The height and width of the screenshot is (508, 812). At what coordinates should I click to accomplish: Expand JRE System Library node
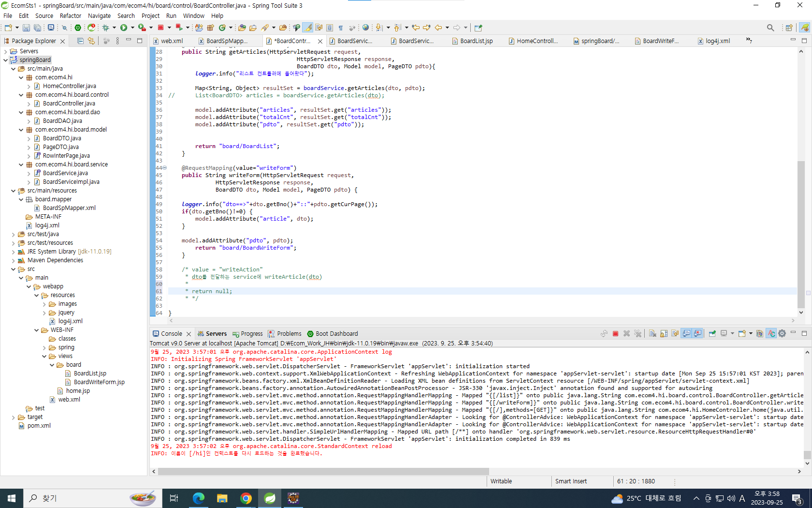point(14,252)
